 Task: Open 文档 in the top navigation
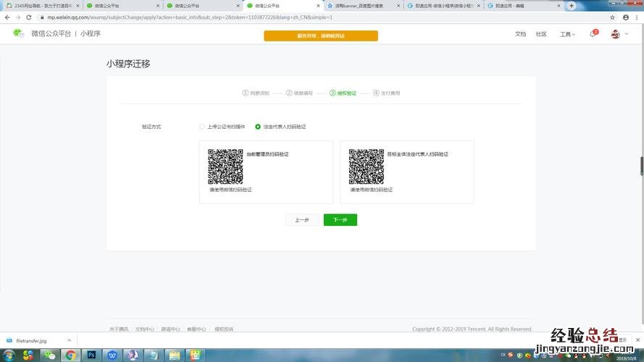tap(520, 34)
